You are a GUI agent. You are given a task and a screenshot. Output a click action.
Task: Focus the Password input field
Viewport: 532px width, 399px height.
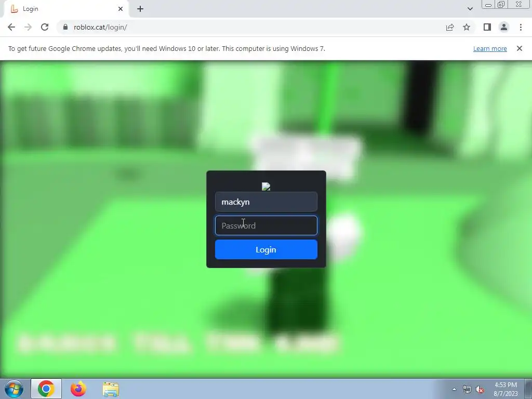tap(266, 225)
